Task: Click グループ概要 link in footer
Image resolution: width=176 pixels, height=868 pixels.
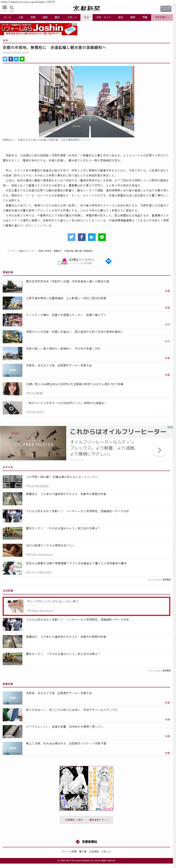Action: point(67,852)
